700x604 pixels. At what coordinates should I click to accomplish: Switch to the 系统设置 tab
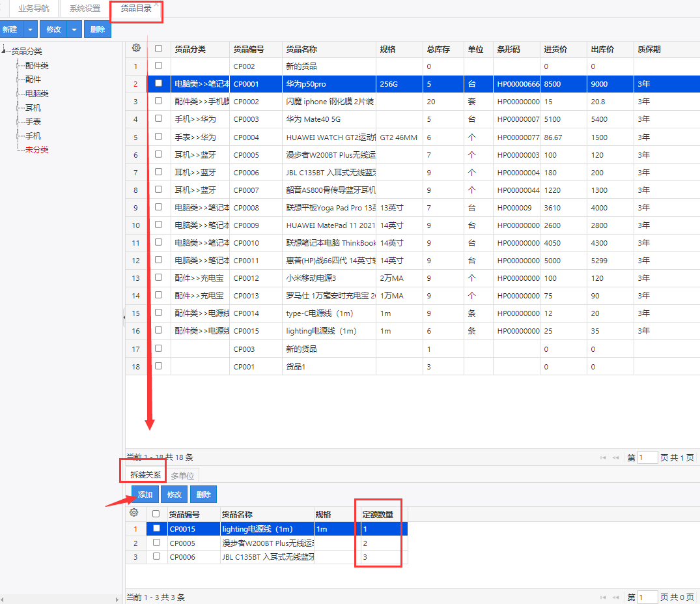pyautogui.click(x=85, y=8)
